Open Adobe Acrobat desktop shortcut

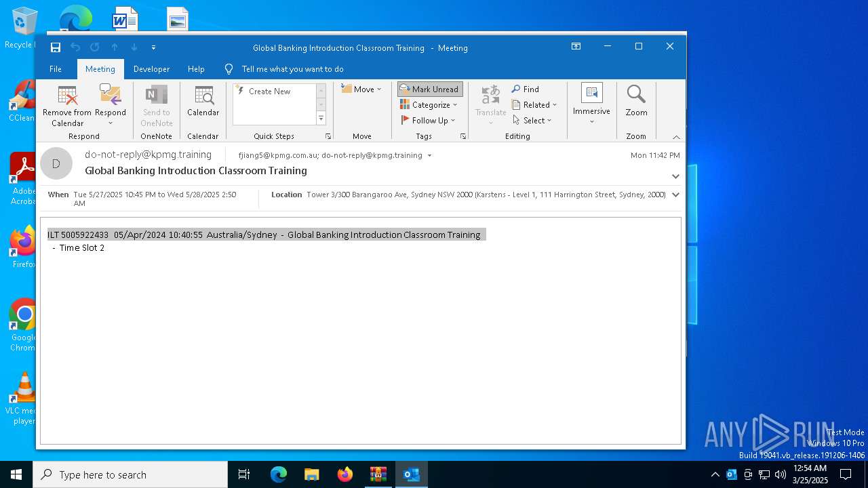[x=24, y=179]
